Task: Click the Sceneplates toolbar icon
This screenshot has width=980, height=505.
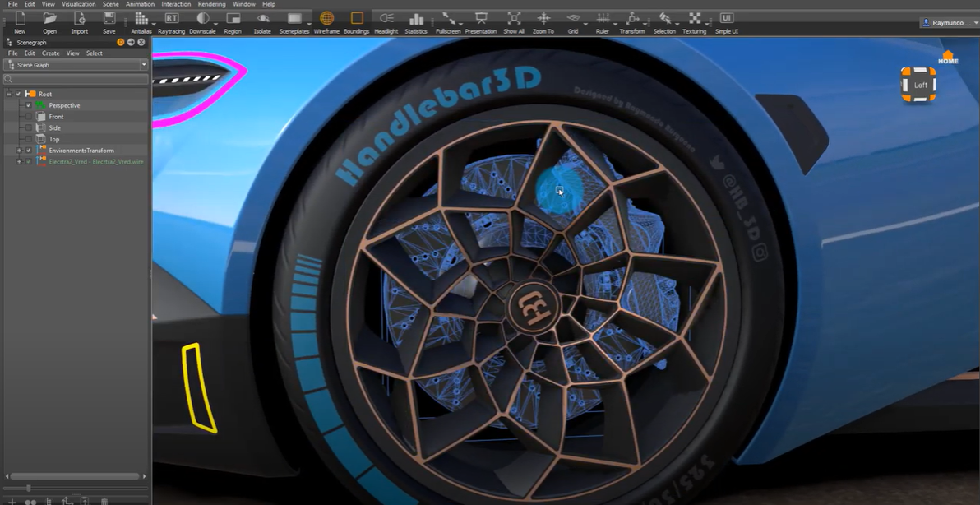Action: click(x=294, y=18)
